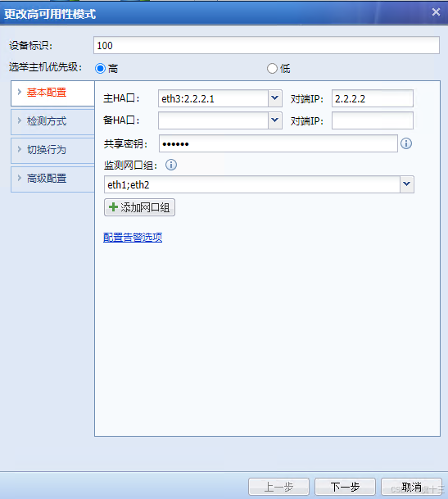Click the 主HA口 对端IP field 2.2.2.2
The height and width of the screenshot is (499, 448).
click(x=373, y=98)
